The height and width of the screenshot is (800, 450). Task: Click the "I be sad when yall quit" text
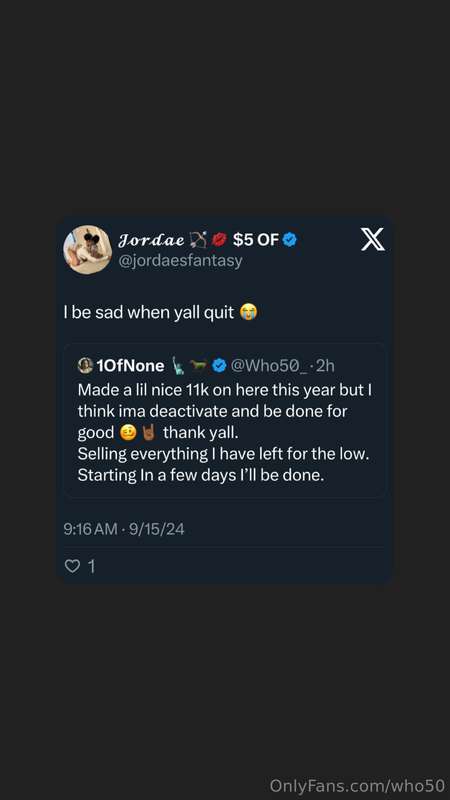(149, 312)
